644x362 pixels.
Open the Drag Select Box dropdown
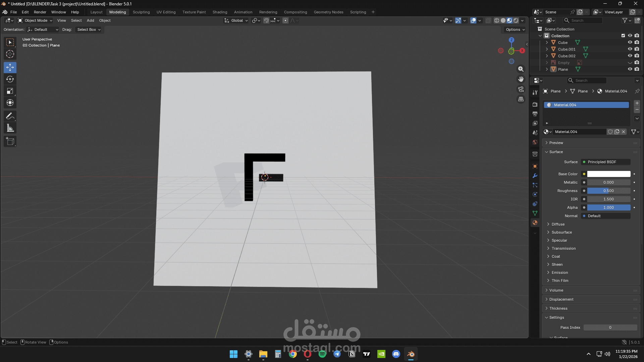click(x=89, y=29)
